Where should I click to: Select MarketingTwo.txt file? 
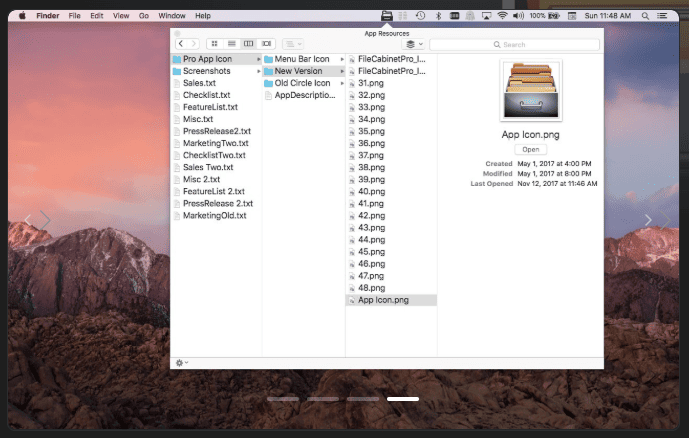[x=216, y=143]
